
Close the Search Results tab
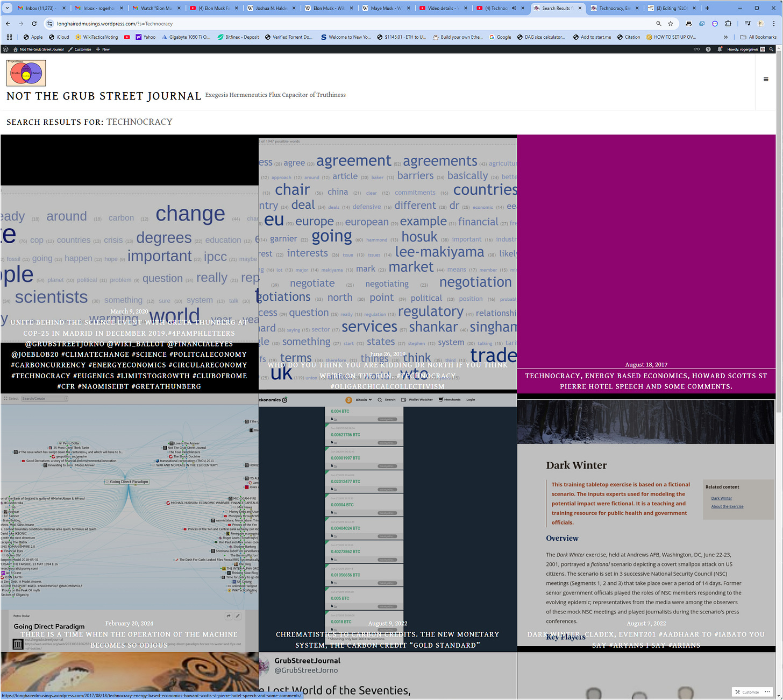(580, 8)
